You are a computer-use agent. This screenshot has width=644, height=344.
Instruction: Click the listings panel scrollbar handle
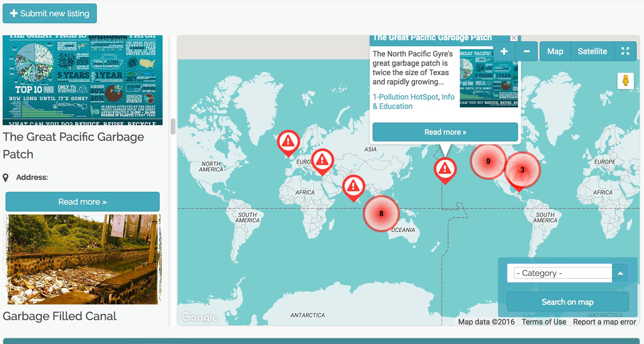pyautogui.click(x=173, y=127)
